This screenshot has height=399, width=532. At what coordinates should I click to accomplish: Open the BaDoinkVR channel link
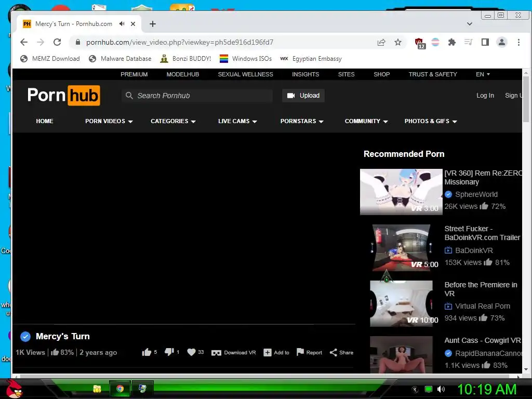pos(474,250)
